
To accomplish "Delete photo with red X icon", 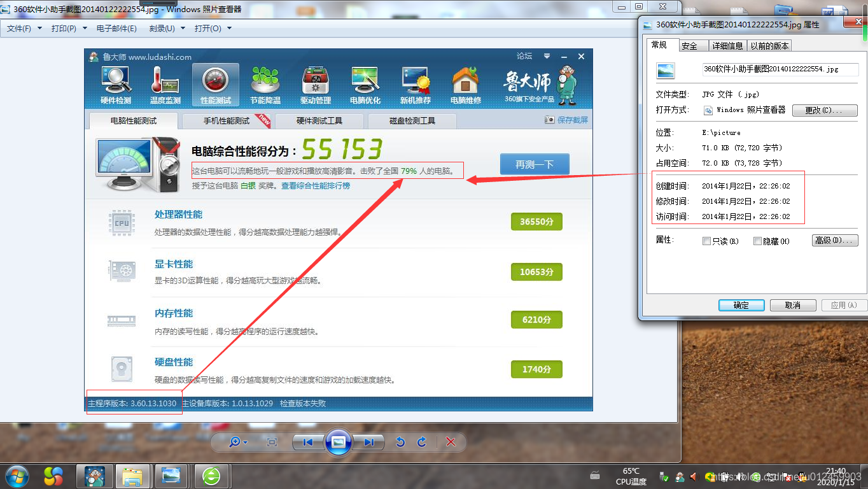I will click(451, 442).
